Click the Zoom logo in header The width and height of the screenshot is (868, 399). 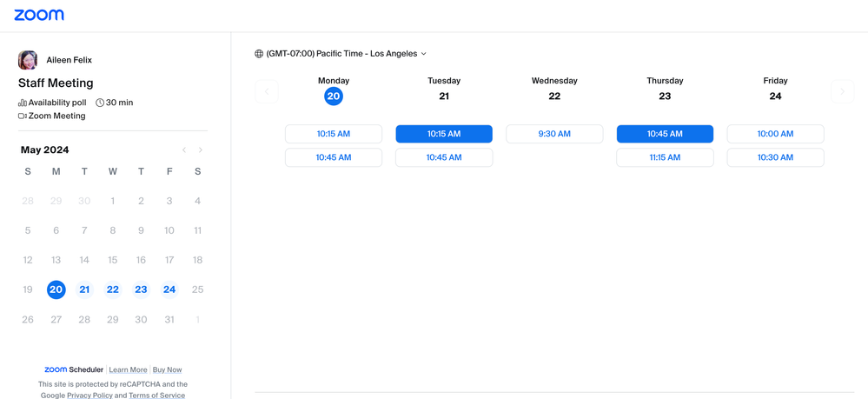pyautogui.click(x=39, y=15)
